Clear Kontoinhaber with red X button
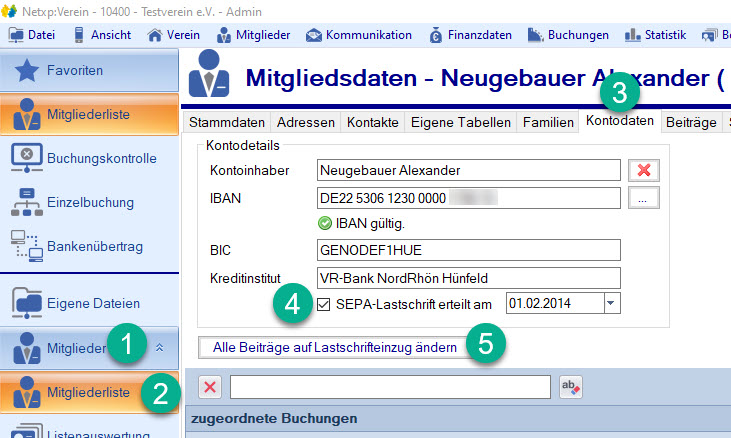This screenshot has height=438, width=731. tap(644, 170)
